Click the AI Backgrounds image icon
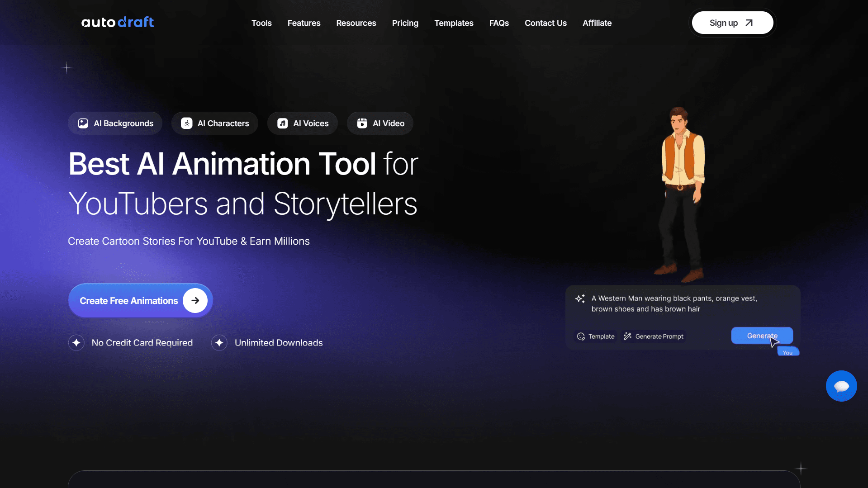Viewport: 868px width, 488px height. click(83, 123)
